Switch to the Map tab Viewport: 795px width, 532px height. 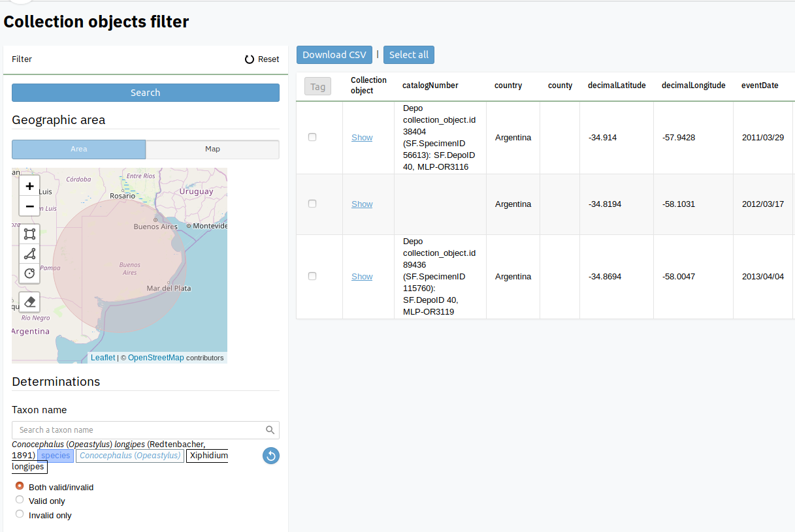coord(212,149)
